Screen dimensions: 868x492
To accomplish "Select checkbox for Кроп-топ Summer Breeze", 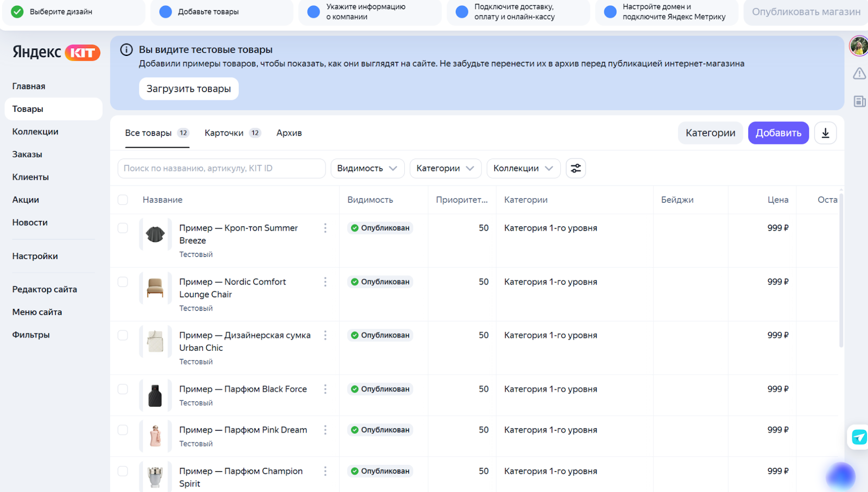I will pos(123,228).
